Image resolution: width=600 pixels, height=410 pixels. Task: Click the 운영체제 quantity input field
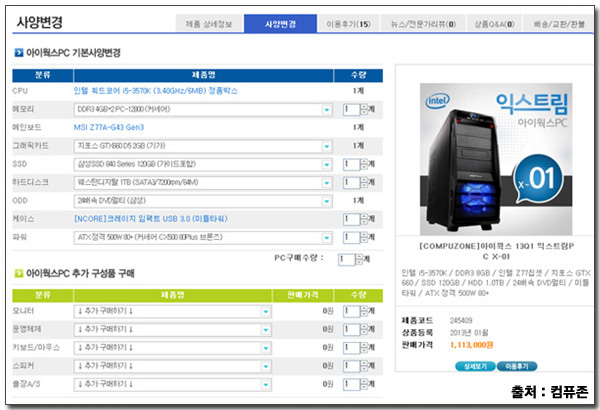[351, 329]
